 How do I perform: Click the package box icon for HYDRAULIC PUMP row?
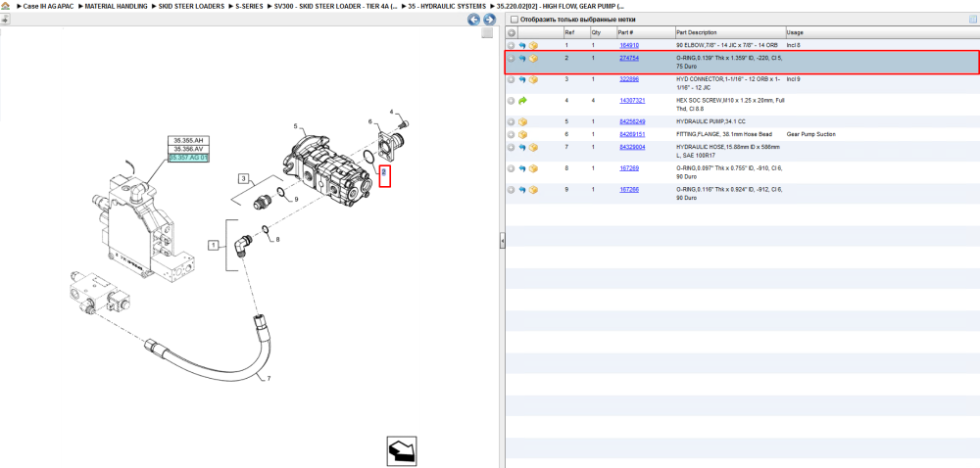522,121
